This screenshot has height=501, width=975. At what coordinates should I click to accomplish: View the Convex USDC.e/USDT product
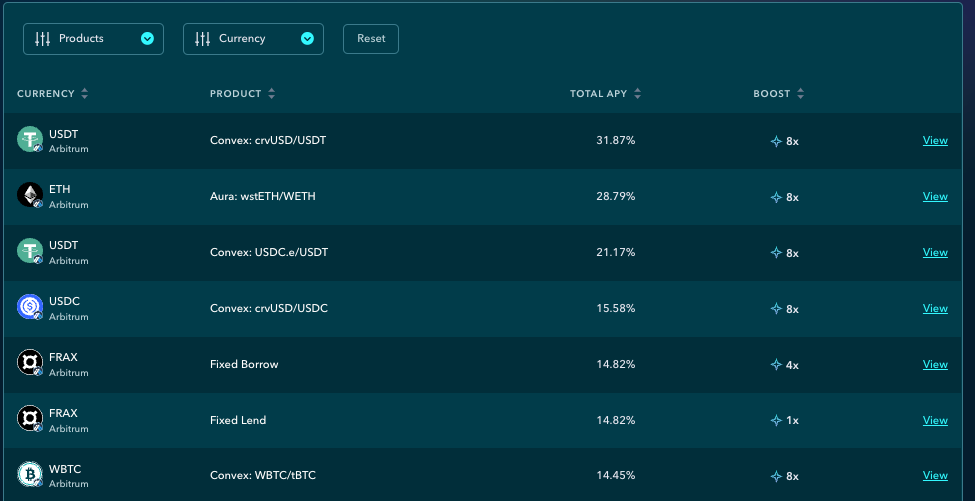click(935, 252)
